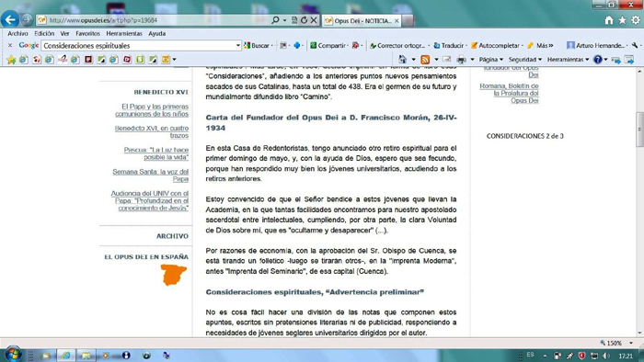This screenshot has width=644, height=362.
Task: Open link 'Pascua: La Luz hace posible la vida'
Action: pyautogui.click(x=156, y=153)
